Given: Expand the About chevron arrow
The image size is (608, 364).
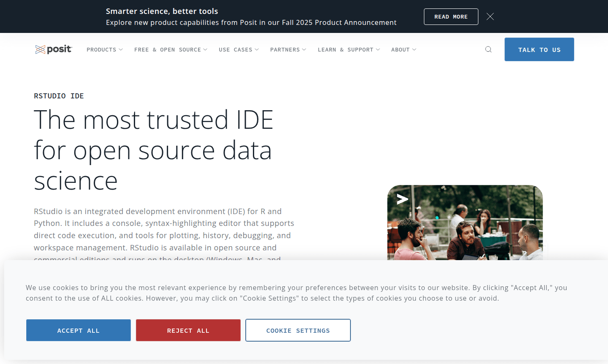Looking at the screenshot, I should click(x=414, y=49).
